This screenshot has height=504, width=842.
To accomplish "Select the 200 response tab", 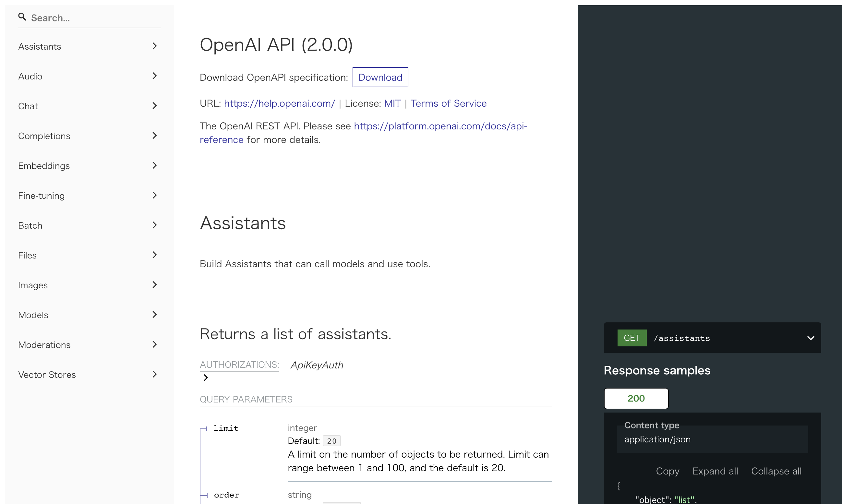I will click(636, 398).
